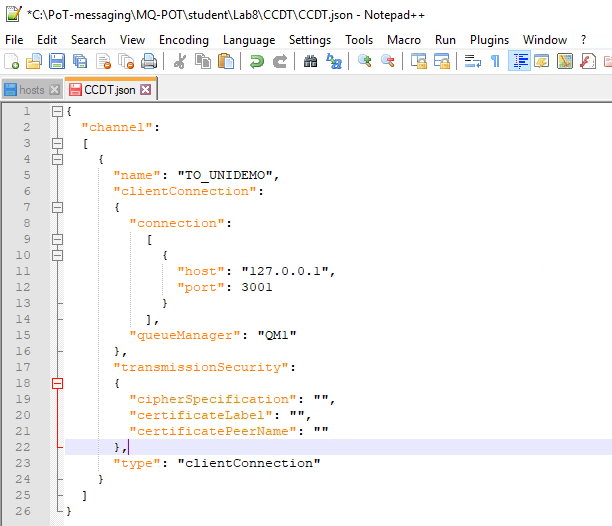Click the Save All toolbar icon

point(80,62)
